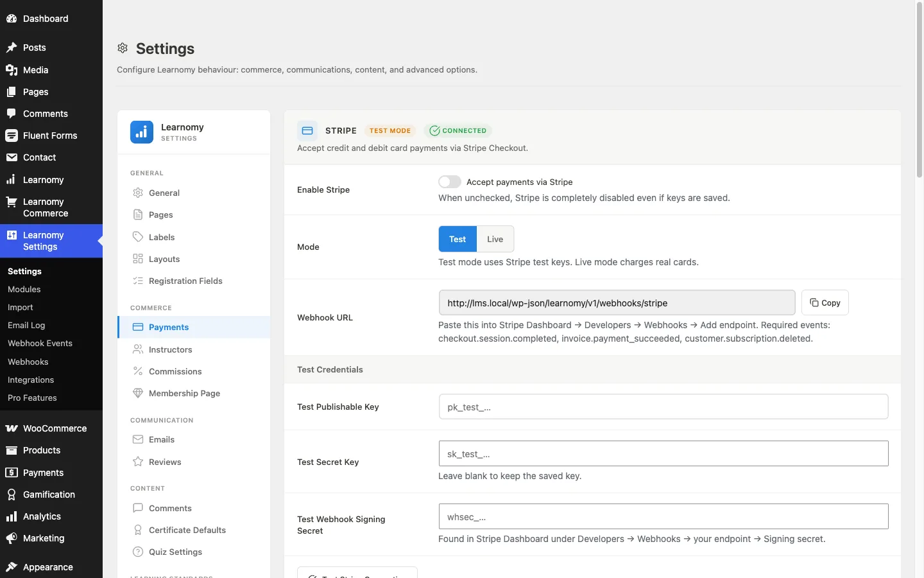Click the Certificate Defaults ribbon icon
The image size is (924, 578).
(138, 530)
